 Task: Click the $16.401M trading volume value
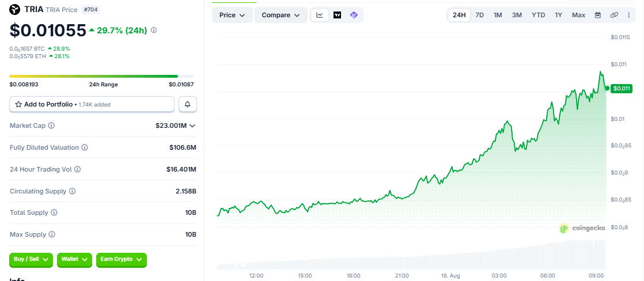point(181,169)
